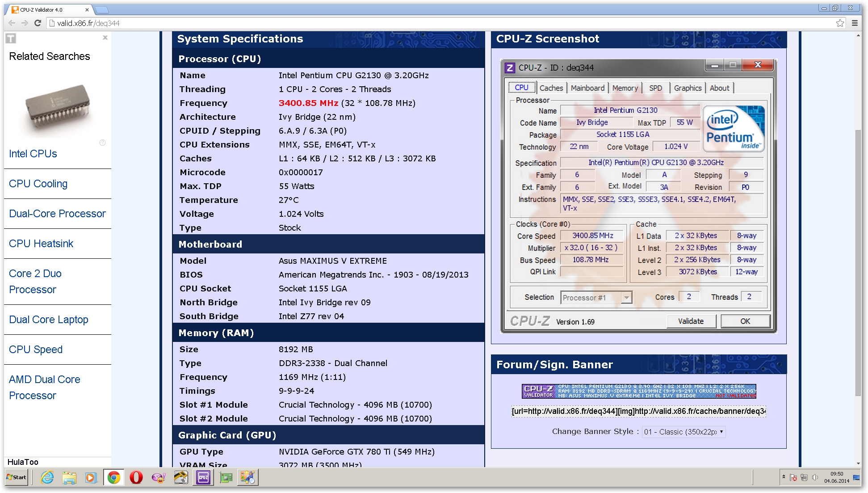The width and height of the screenshot is (868, 493).
Task: Open the CPU Cooling related search
Action: click(x=38, y=184)
